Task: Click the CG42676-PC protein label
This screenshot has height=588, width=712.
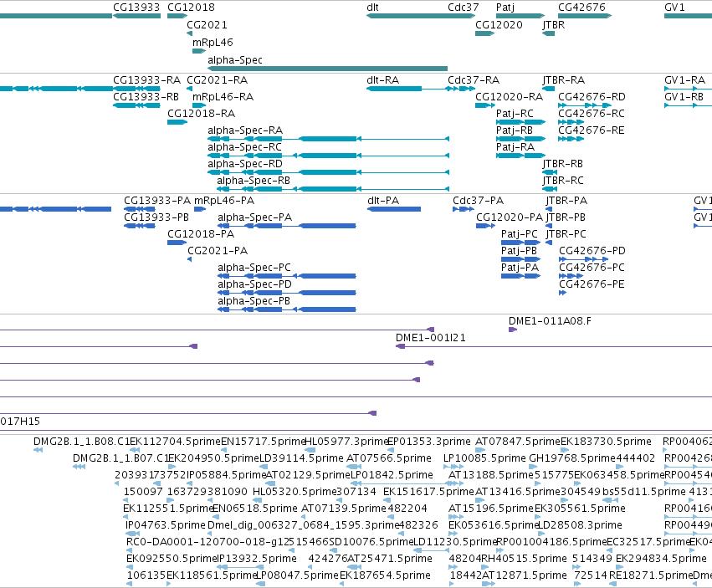Action: pos(592,268)
